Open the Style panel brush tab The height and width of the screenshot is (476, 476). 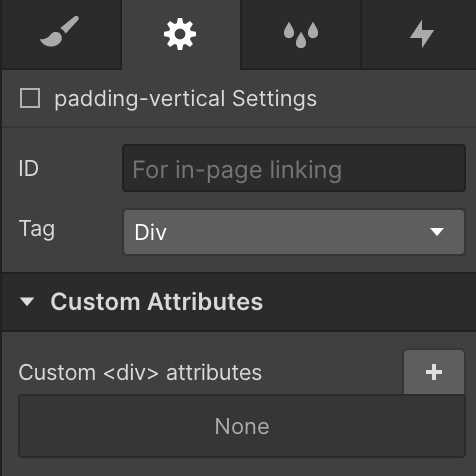point(60,33)
